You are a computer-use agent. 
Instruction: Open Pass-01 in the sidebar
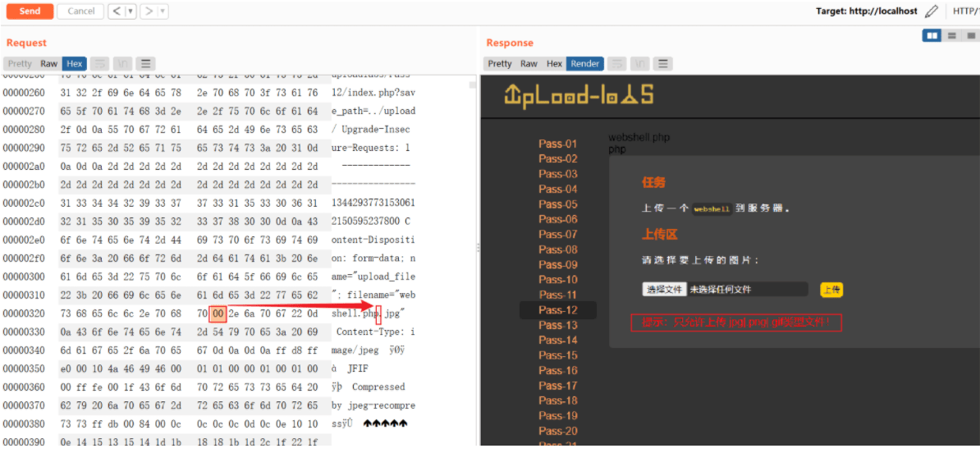558,144
